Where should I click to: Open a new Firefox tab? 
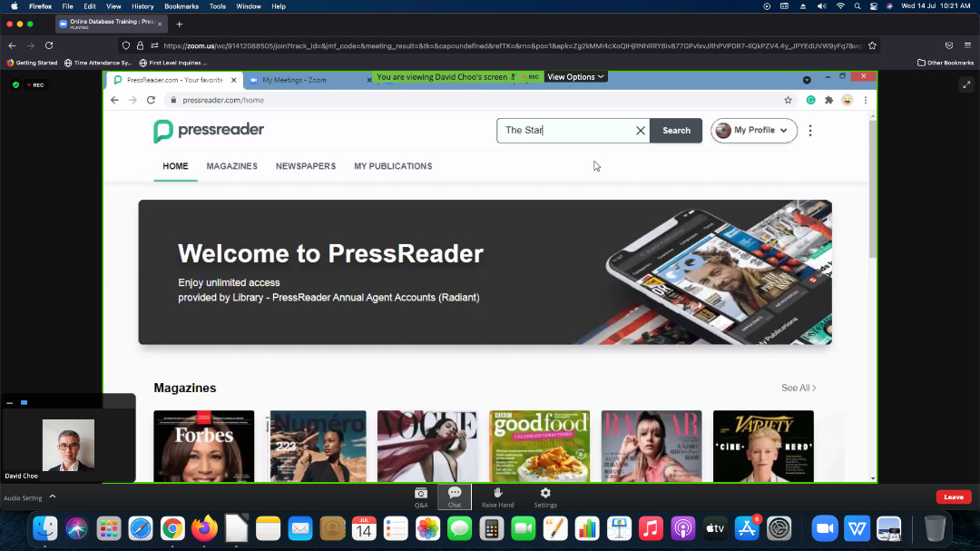click(x=180, y=25)
